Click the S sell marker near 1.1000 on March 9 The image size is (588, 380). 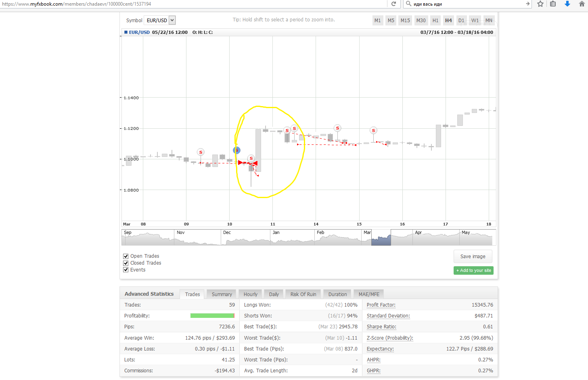click(x=201, y=152)
